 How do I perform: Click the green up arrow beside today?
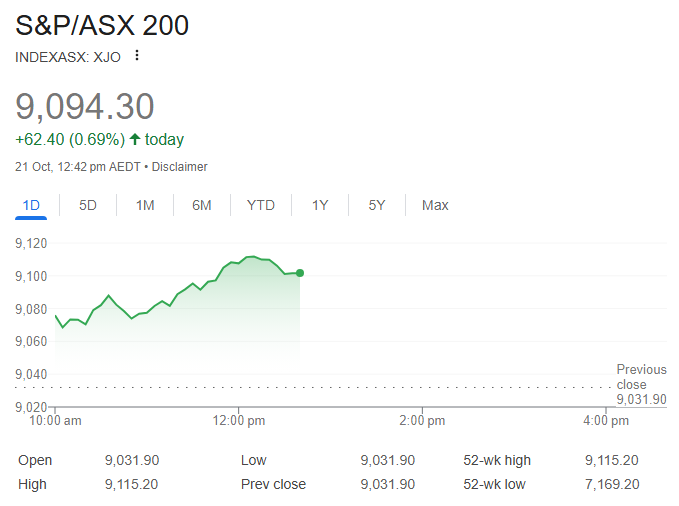pyautogui.click(x=135, y=139)
